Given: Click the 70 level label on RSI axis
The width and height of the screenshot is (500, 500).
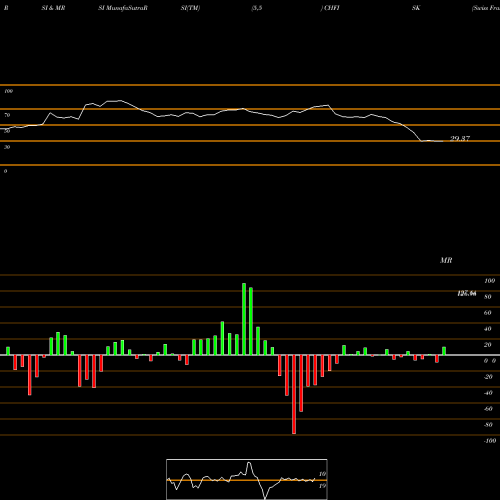Looking at the screenshot, I should (7, 115).
